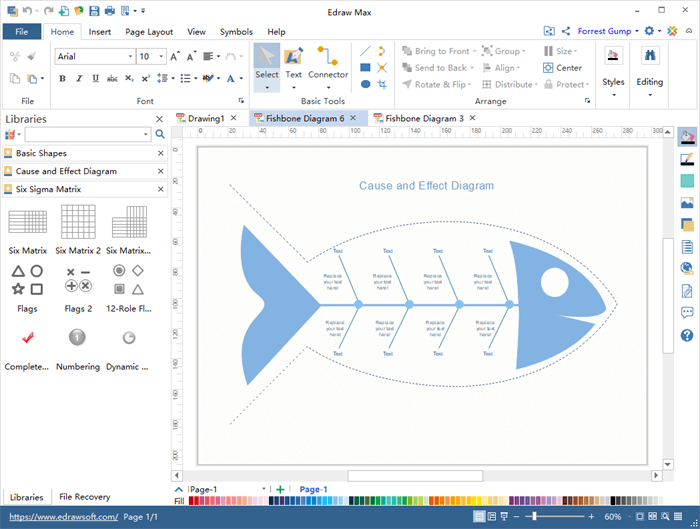The height and width of the screenshot is (529, 700).
Task: Switch to the Insert ribbon tab
Action: click(100, 32)
